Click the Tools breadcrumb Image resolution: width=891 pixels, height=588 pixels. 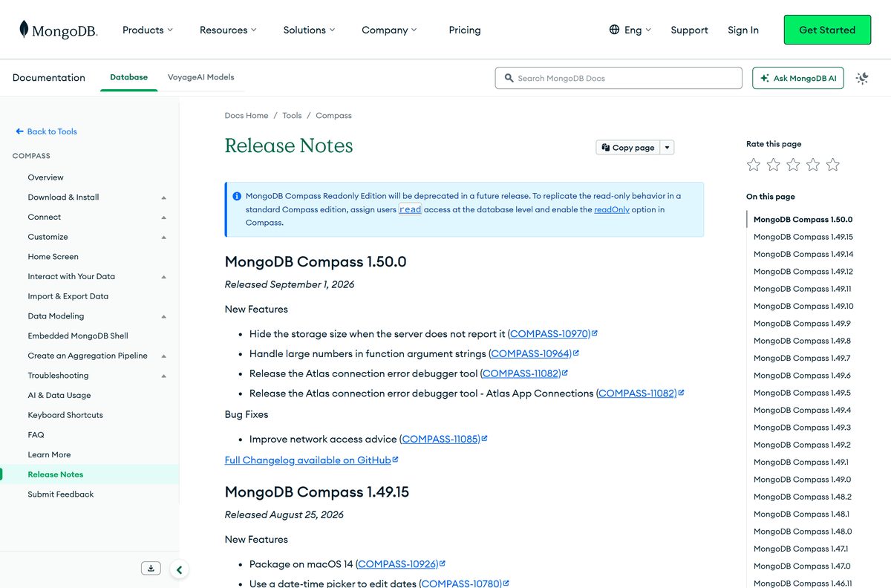pyautogui.click(x=292, y=116)
